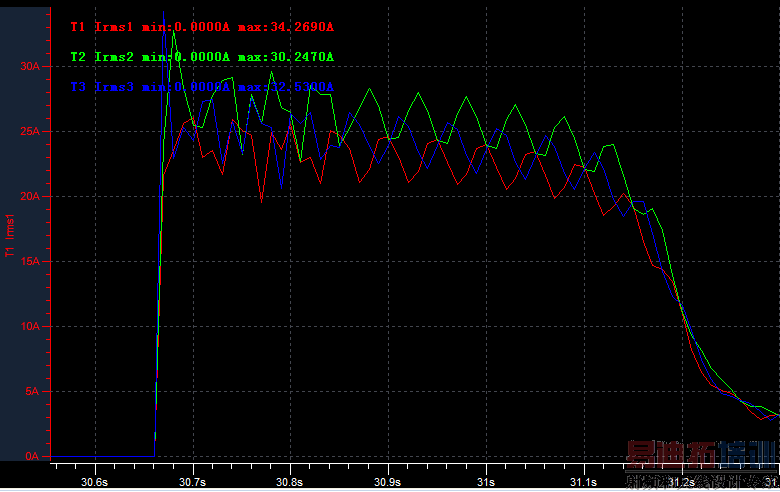Click the 15A label on the y-axis
The width and height of the screenshot is (780, 492).
tap(30, 261)
